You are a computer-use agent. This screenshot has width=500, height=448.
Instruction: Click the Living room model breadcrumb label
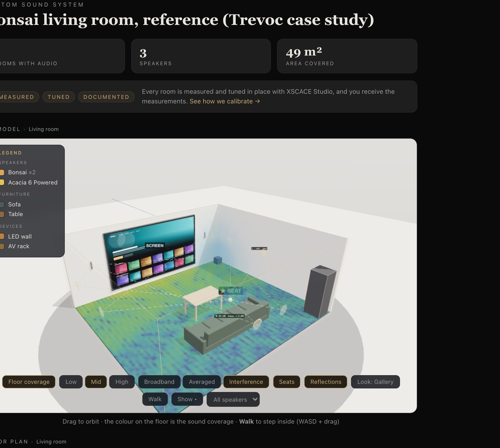[x=44, y=129]
